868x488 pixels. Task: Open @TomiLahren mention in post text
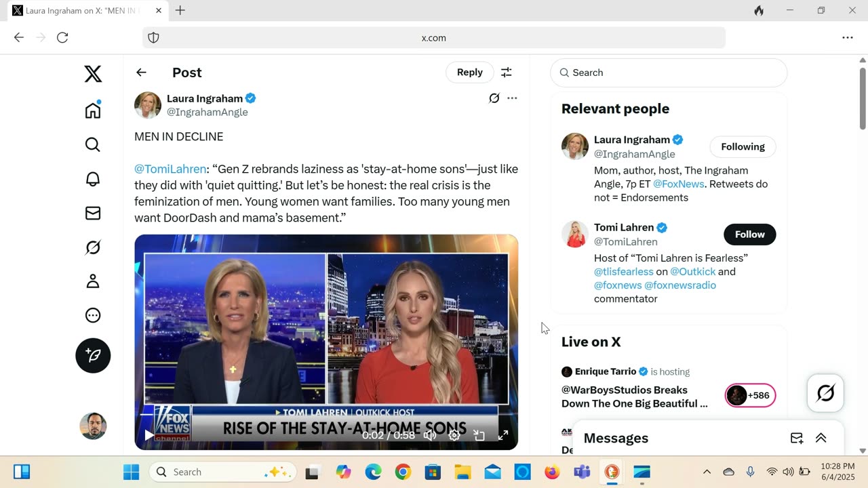(170, 169)
